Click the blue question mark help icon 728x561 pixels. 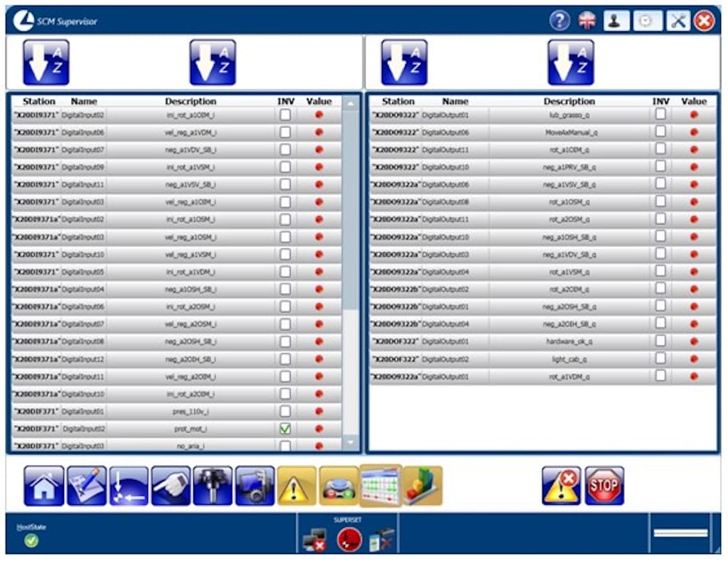(x=560, y=21)
